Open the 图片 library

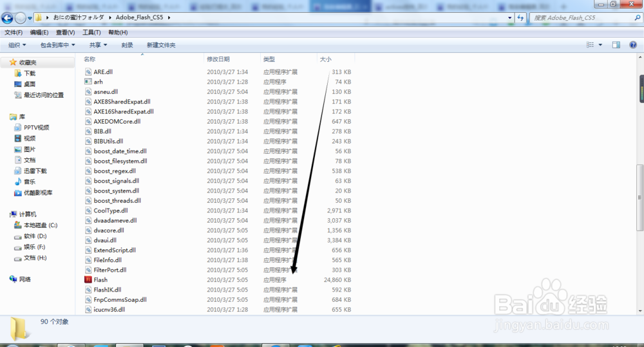(x=30, y=149)
